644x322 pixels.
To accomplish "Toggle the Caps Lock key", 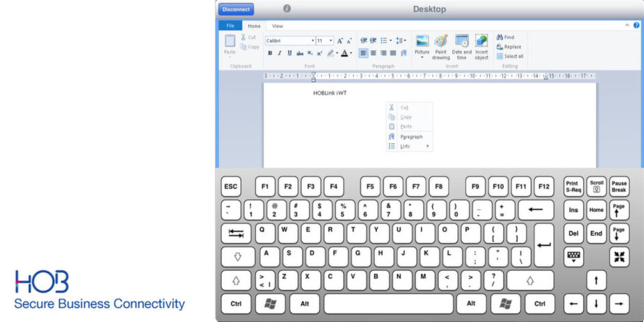I will click(237, 257).
